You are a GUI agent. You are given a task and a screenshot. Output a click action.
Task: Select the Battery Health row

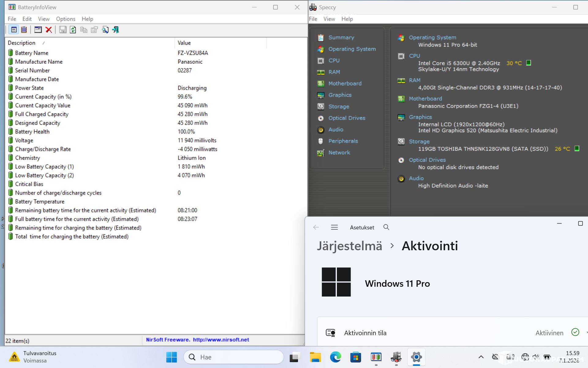point(32,132)
